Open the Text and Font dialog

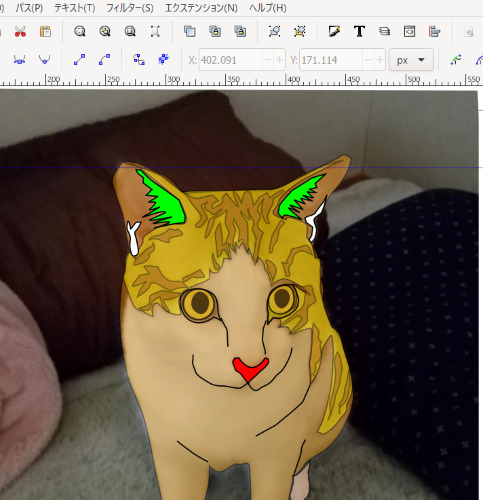click(359, 32)
